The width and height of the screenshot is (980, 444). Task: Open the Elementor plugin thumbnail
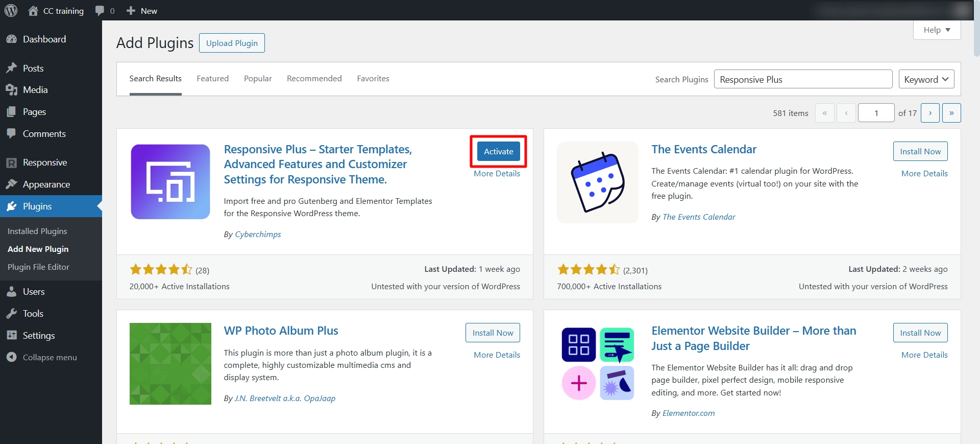[598, 364]
